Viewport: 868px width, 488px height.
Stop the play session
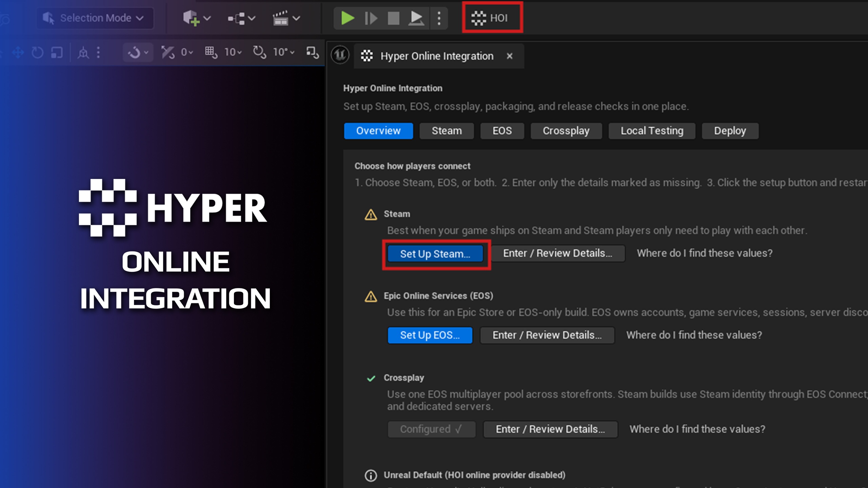click(393, 18)
